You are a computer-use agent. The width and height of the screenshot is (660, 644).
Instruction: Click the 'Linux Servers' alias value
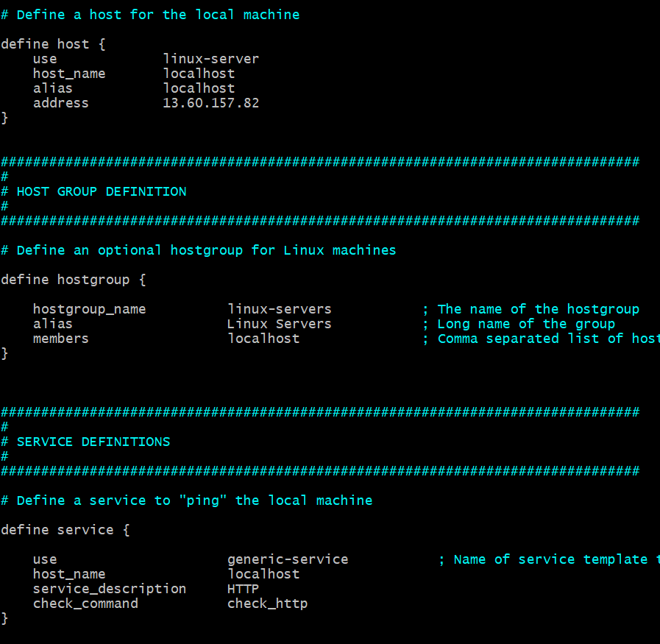tap(279, 324)
